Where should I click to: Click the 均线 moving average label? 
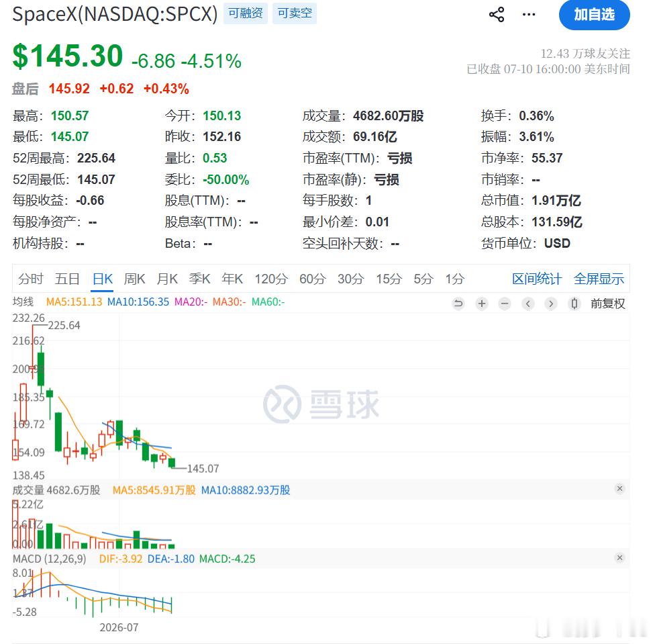coord(23,302)
